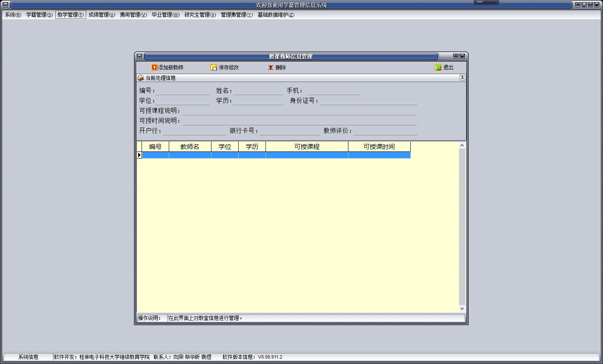Open the 教学管理 menu

click(70, 15)
